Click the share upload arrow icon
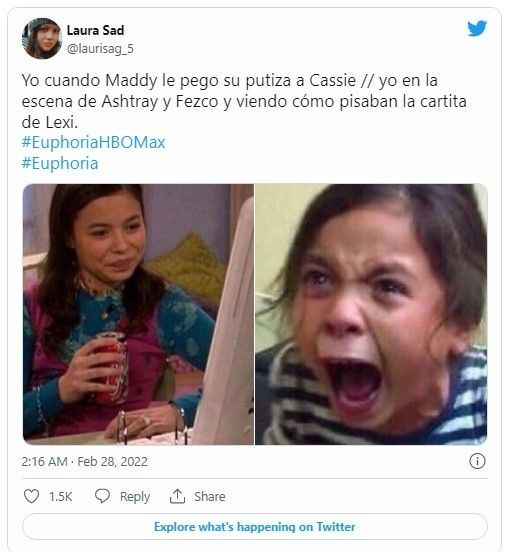 [177, 496]
